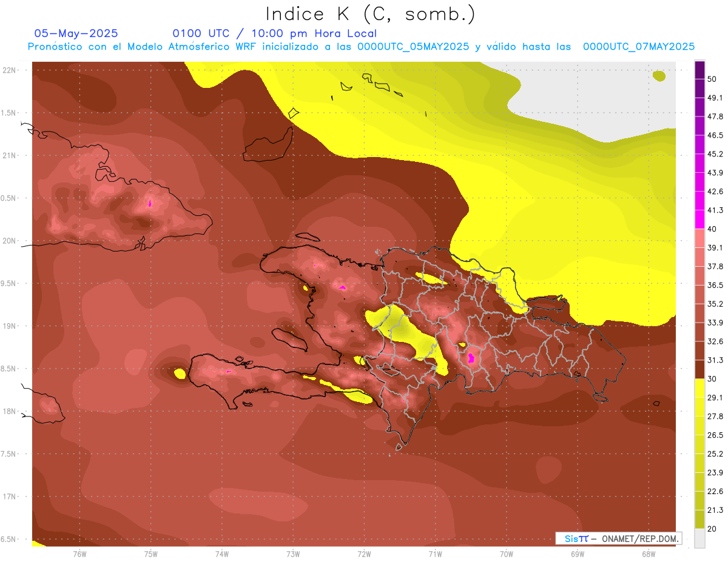Image resolution: width=728 pixels, height=562 pixels.
Task: Select the "0000UTC_07MAY2025" valid-until timestamp
Action: 639,47
